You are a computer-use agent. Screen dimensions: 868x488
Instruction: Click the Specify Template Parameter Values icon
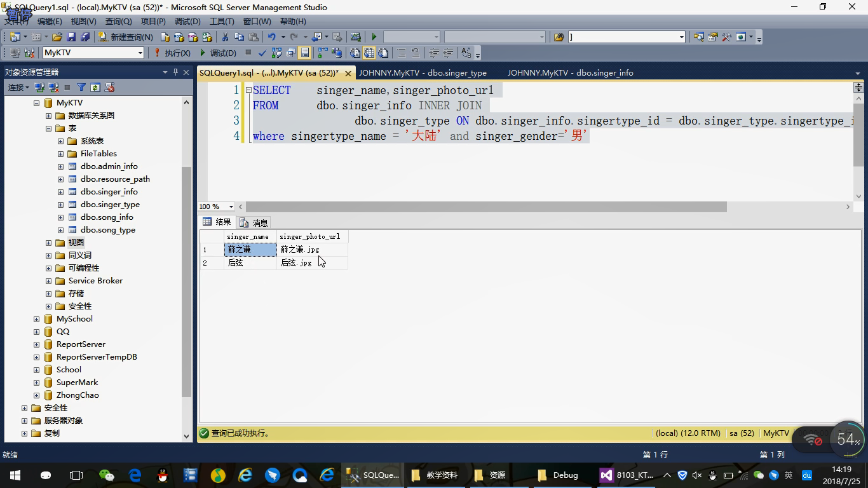(x=466, y=53)
